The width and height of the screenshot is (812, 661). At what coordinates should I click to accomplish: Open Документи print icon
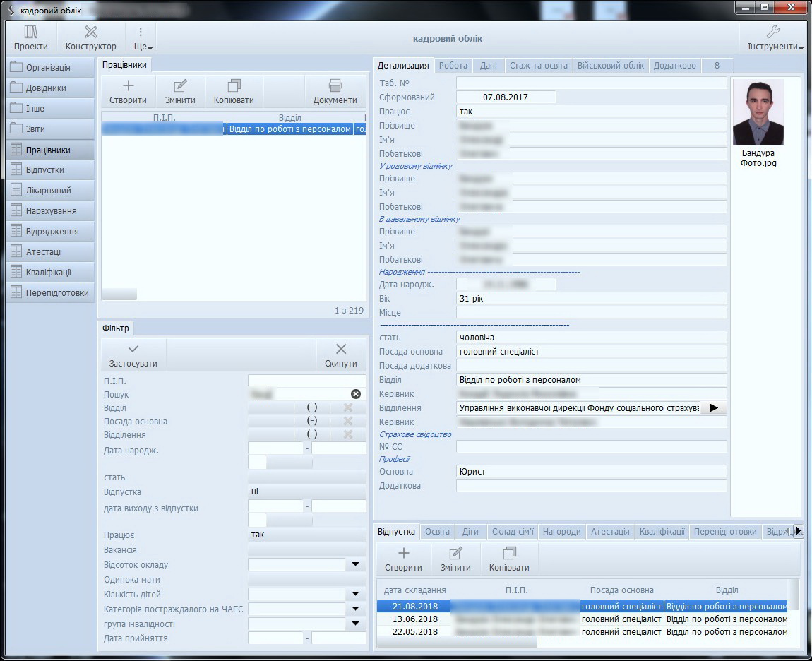[x=335, y=91]
